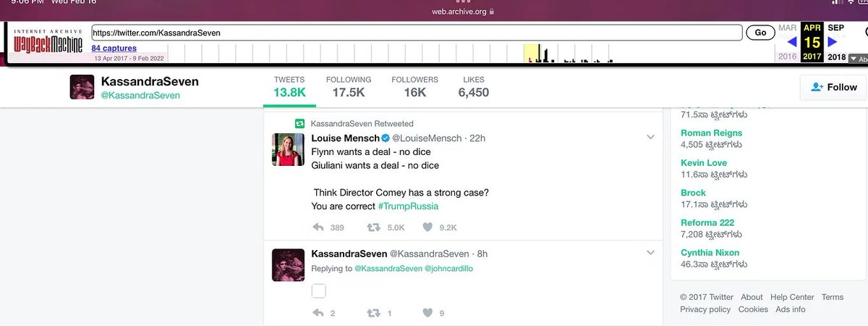Image resolution: width=868 pixels, height=326 pixels.
Task: Click the three-dot multitasking control at the screen top
Action: click(463, 1)
